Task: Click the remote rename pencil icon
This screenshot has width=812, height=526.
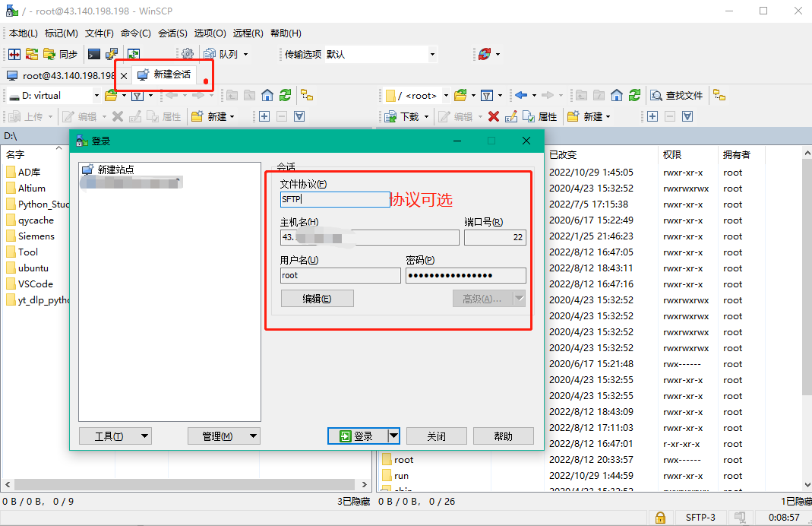Action: pos(511,116)
